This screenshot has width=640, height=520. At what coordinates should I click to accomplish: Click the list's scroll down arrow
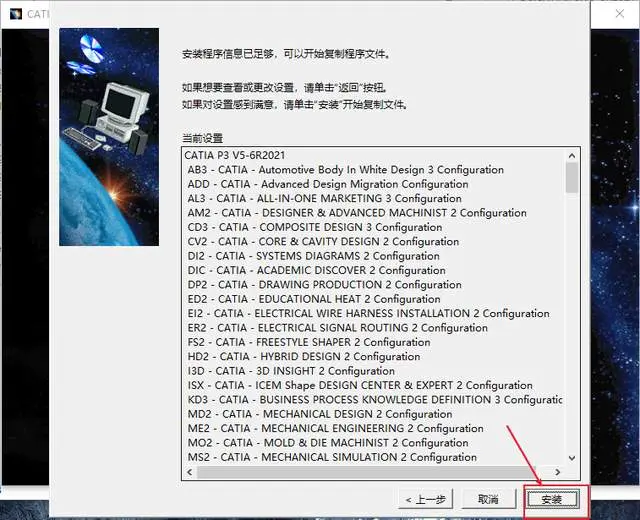tap(572, 458)
